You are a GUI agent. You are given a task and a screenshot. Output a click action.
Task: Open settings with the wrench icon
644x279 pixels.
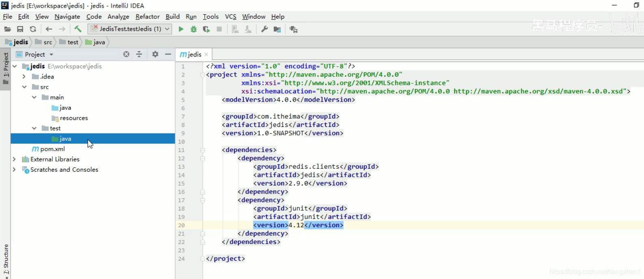265,29
